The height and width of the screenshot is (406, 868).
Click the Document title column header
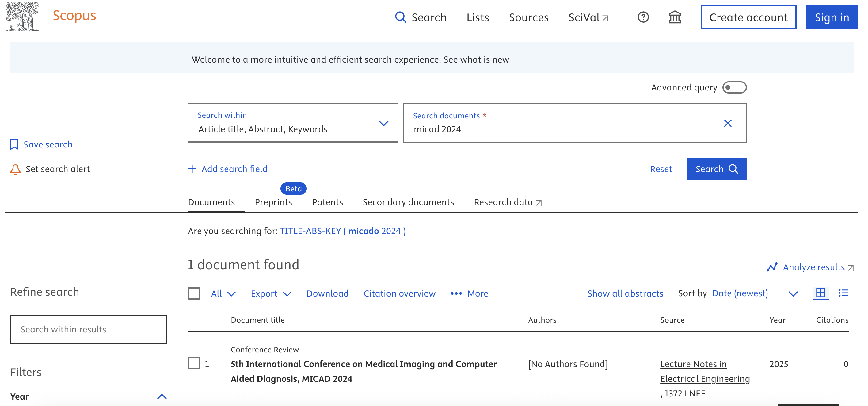[x=257, y=320]
